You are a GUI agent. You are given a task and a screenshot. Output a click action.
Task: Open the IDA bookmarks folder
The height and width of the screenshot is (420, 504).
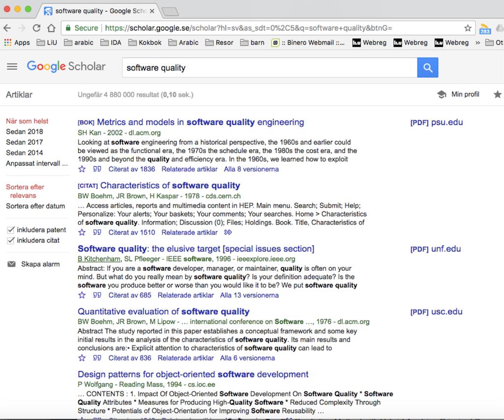coord(111,42)
